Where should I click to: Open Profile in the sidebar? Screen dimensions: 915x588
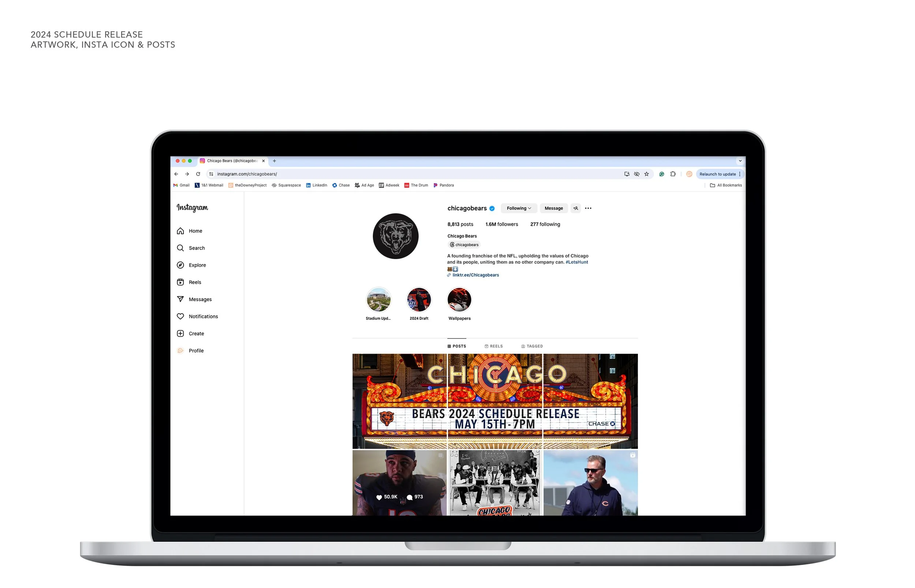coord(190,351)
